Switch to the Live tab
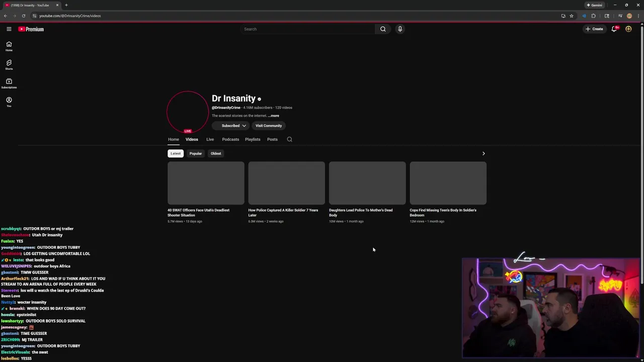 210,139
